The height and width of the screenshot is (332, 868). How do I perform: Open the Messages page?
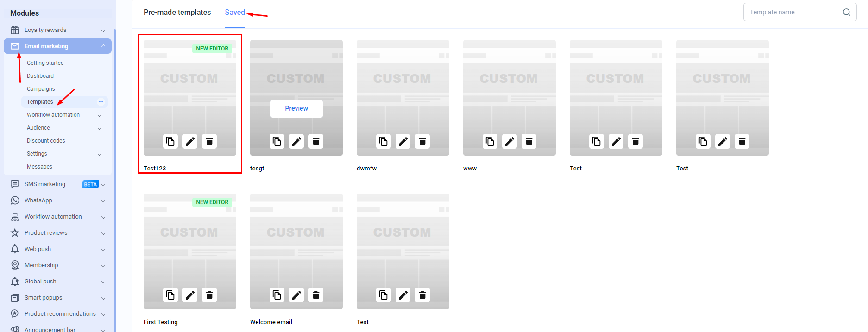pos(39,167)
